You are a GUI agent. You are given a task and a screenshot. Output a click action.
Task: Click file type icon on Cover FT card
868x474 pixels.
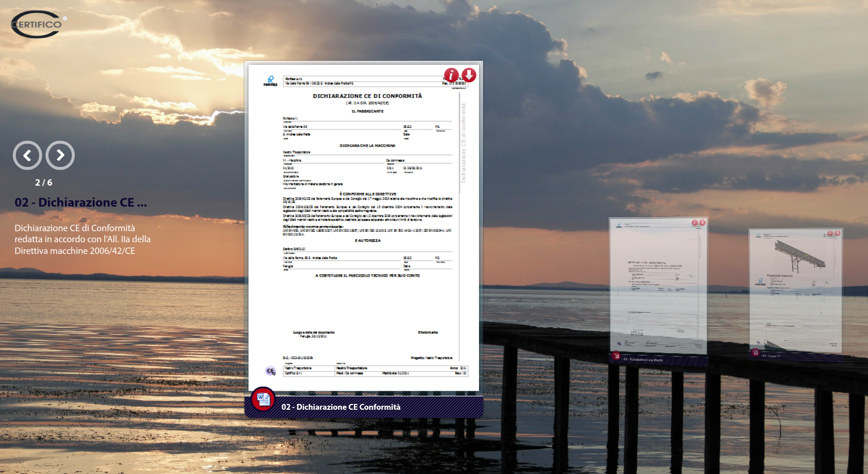tap(755, 353)
